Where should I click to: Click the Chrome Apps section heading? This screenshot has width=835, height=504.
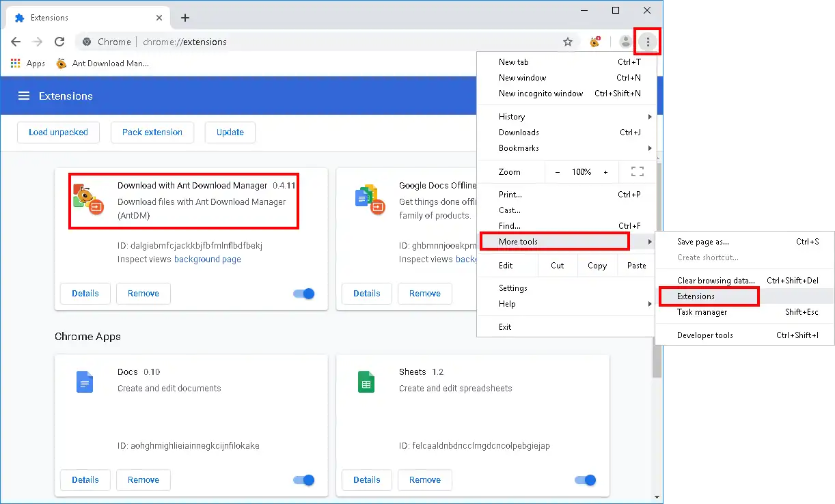(x=87, y=337)
